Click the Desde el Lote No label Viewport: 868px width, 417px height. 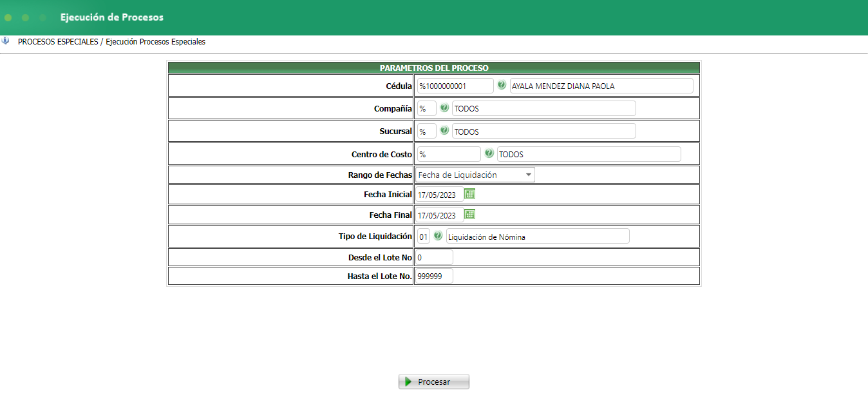[381, 258]
